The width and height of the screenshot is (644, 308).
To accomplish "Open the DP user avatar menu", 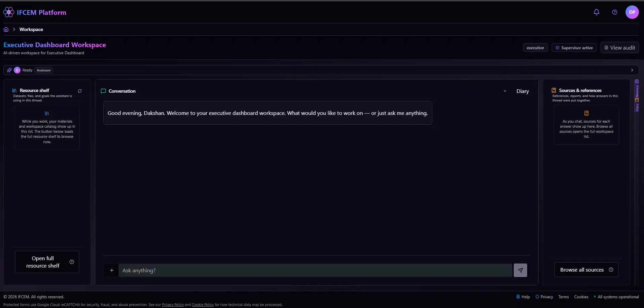I will click(x=632, y=12).
